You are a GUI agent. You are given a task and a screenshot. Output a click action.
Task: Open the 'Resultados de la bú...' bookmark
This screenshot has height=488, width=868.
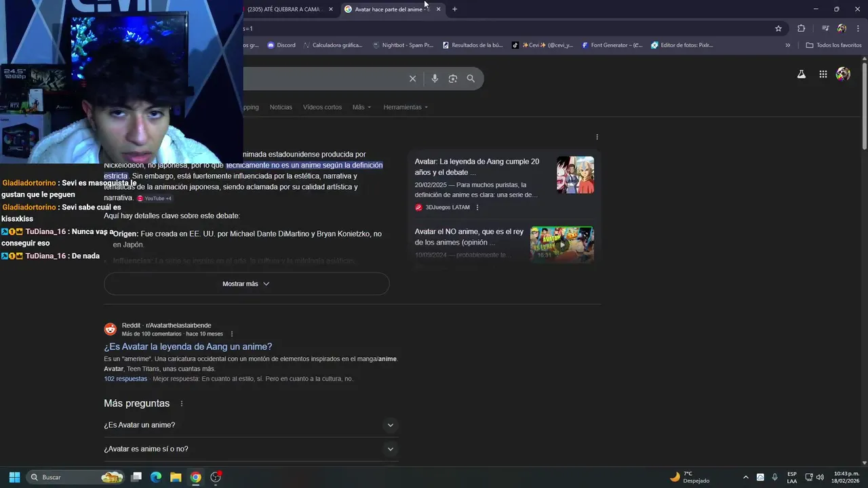[x=473, y=45]
